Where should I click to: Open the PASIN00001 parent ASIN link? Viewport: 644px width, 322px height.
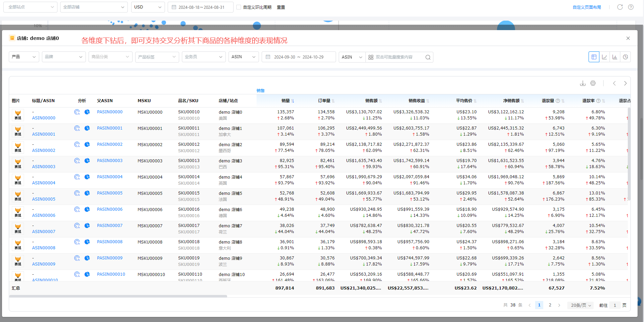click(110, 128)
